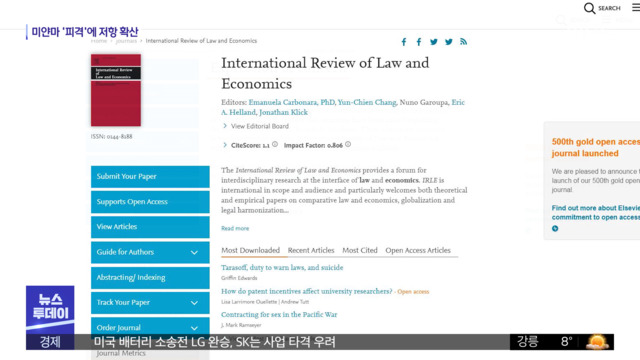Click Find out more about Elsevier link
The height and width of the screenshot is (360, 640).
click(596, 213)
